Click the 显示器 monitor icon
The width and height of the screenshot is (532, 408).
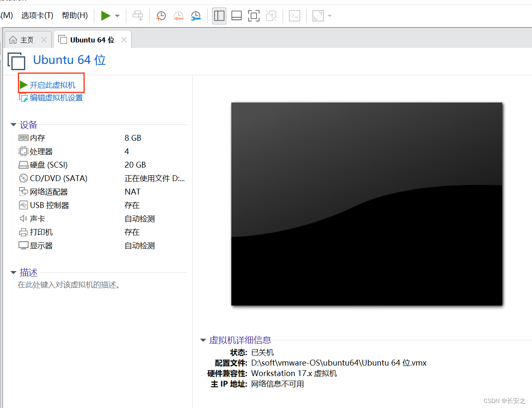point(24,245)
